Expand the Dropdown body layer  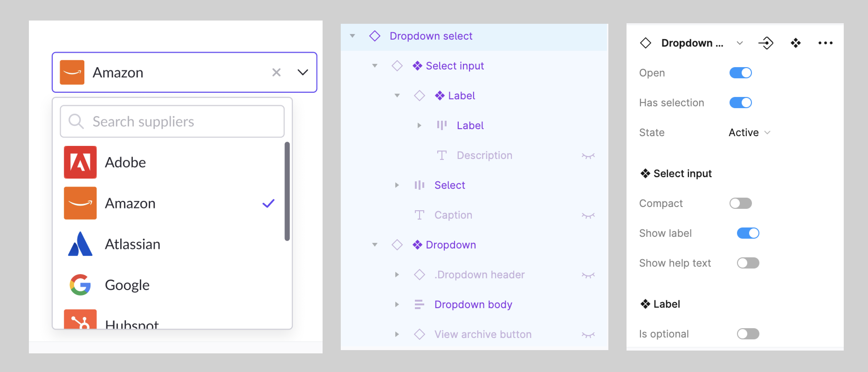click(x=397, y=305)
